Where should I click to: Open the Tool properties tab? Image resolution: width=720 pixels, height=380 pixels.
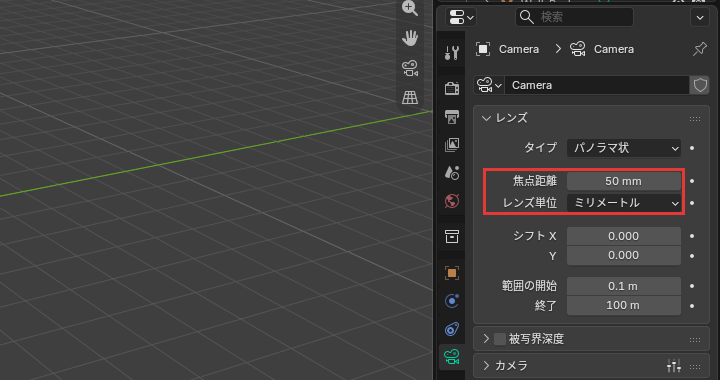[452, 52]
